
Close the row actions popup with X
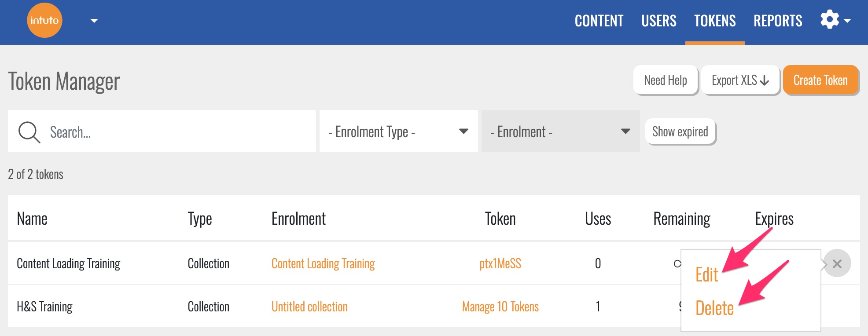(837, 263)
